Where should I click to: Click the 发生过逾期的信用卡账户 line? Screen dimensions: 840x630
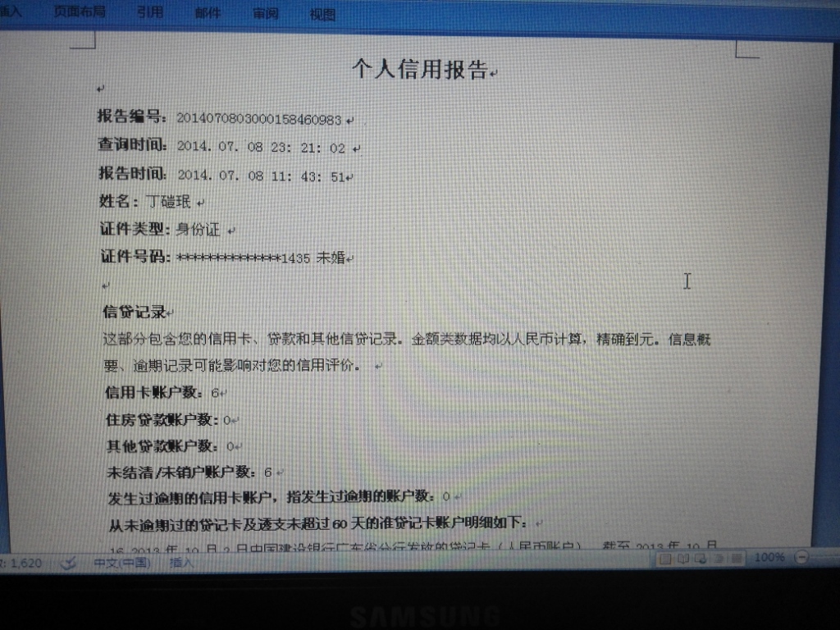point(279,498)
